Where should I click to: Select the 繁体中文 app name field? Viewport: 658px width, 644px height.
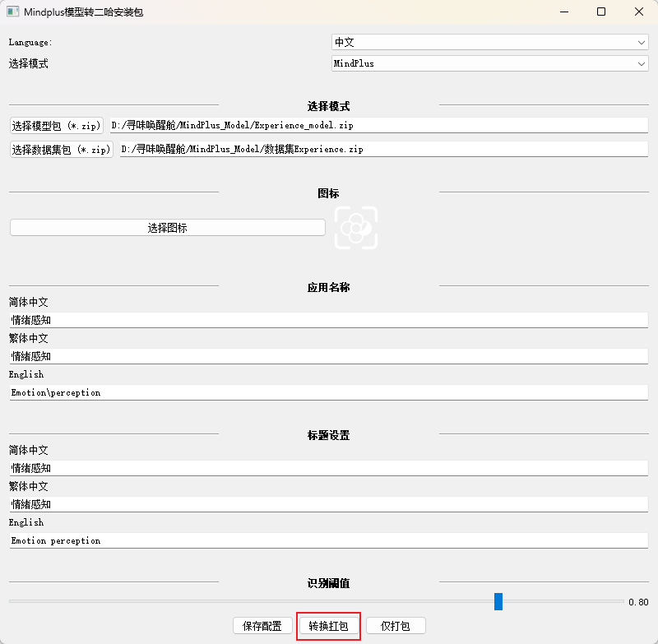(329, 356)
